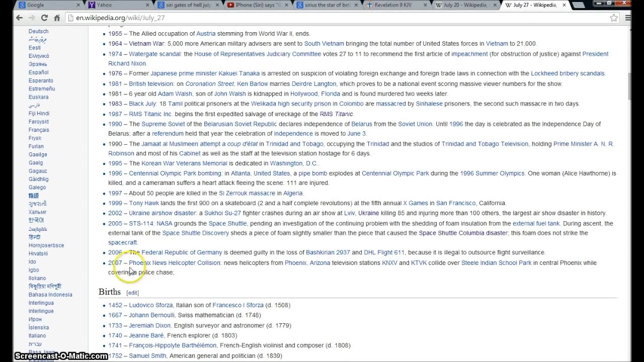Open the Ukraine airshow disaster link
The width and height of the screenshot is (644, 362).
(162, 213)
